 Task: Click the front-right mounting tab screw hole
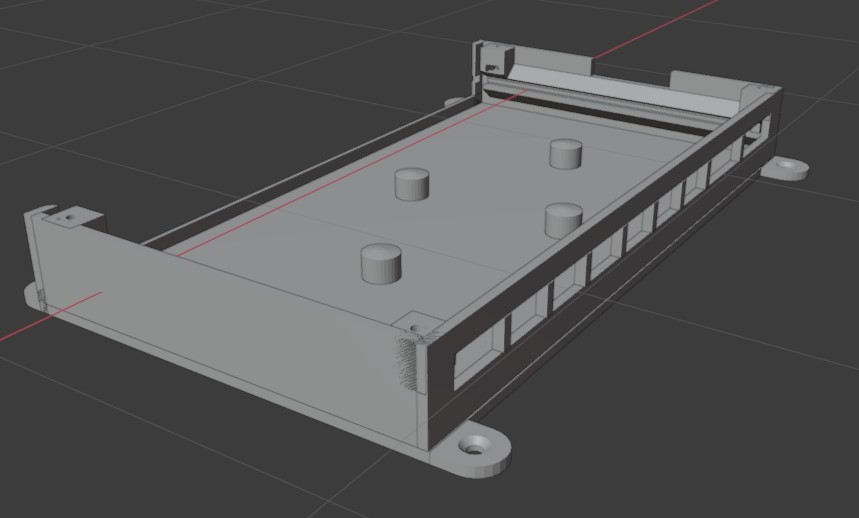pyautogui.click(x=476, y=446)
